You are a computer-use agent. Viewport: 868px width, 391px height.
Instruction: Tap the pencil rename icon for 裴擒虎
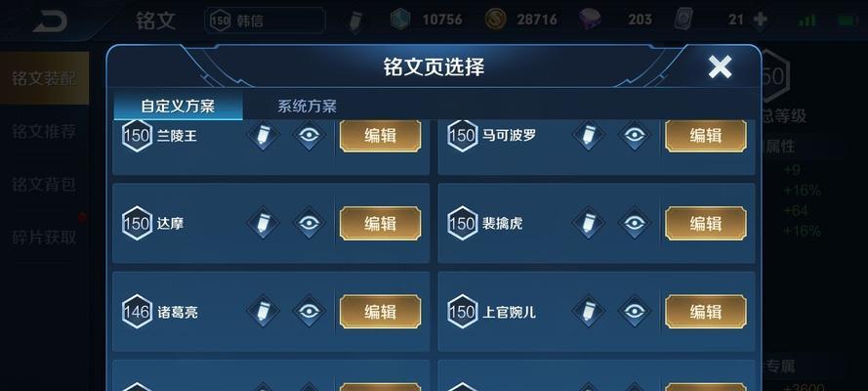tap(589, 223)
